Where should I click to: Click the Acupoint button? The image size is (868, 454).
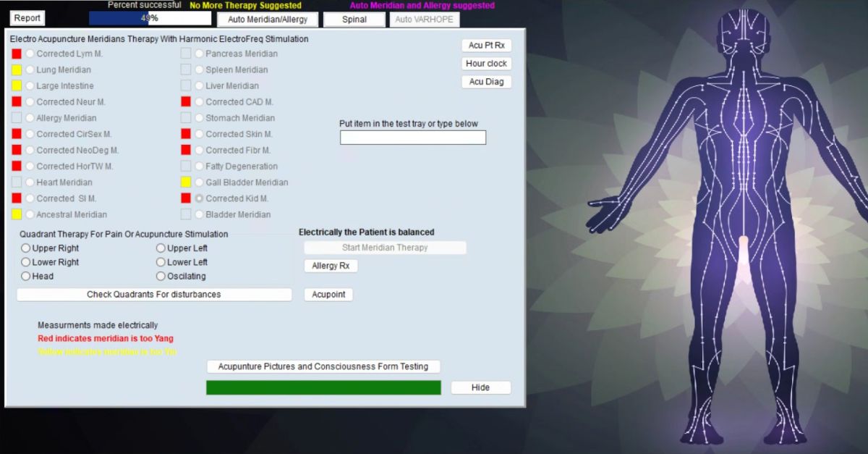pyautogui.click(x=328, y=295)
